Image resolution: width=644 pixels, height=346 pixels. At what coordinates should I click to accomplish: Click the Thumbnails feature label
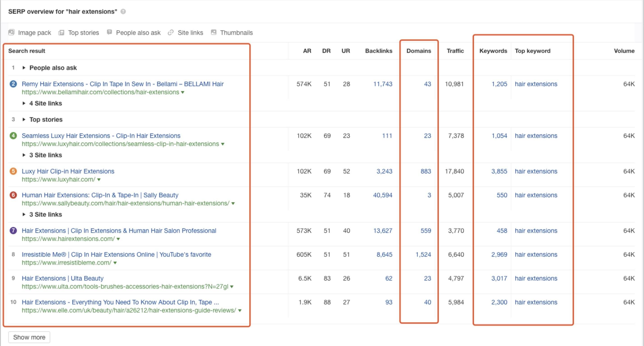tap(236, 33)
